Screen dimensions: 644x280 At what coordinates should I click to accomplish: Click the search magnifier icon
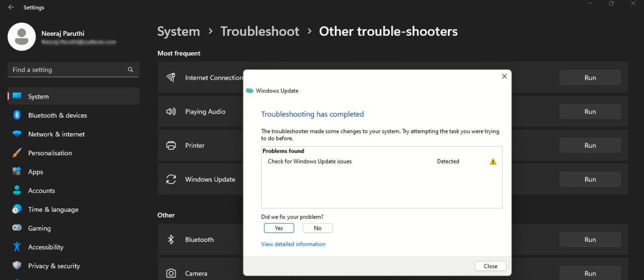tap(130, 70)
